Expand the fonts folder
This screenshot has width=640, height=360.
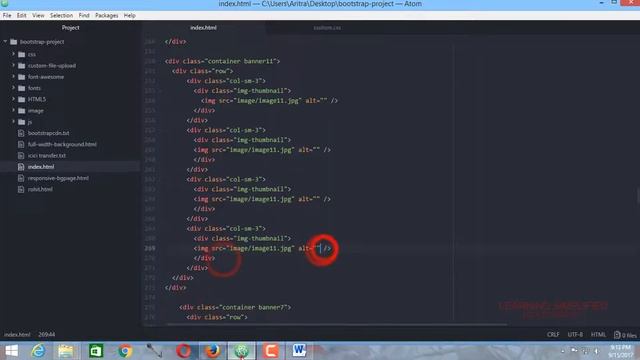(13, 88)
